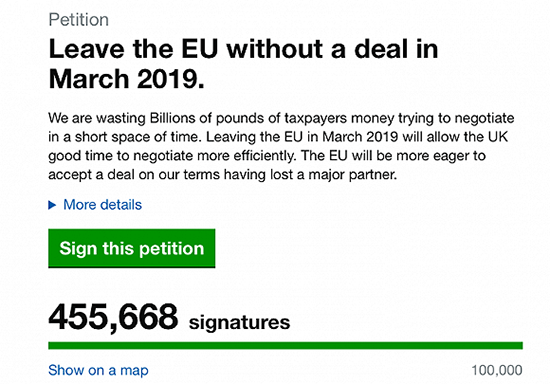Viewport: 550px width, 384px height.
Task: Click the March 2019. heading line
Action: [126, 79]
